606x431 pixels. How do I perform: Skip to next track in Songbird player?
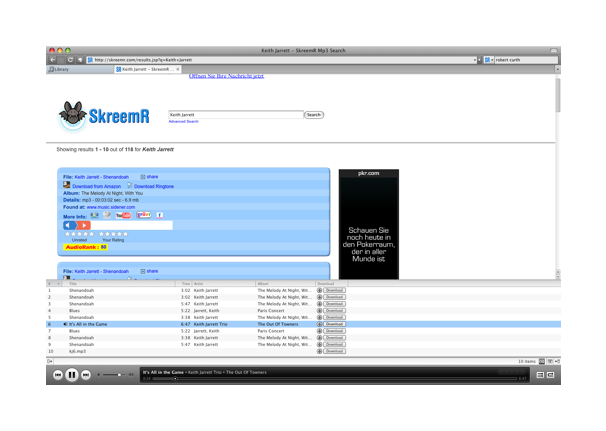tap(86, 375)
